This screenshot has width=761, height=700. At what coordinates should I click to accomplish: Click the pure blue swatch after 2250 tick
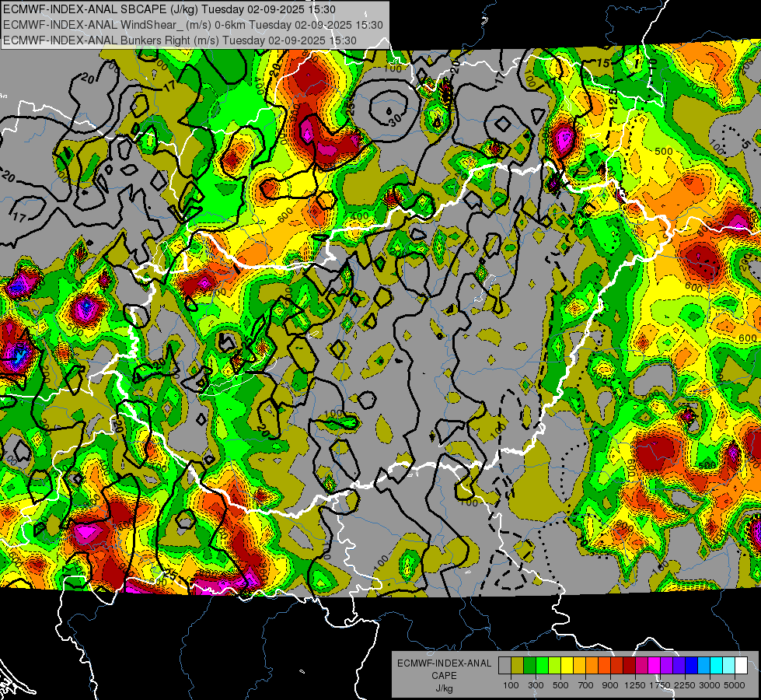click(692, 665)
